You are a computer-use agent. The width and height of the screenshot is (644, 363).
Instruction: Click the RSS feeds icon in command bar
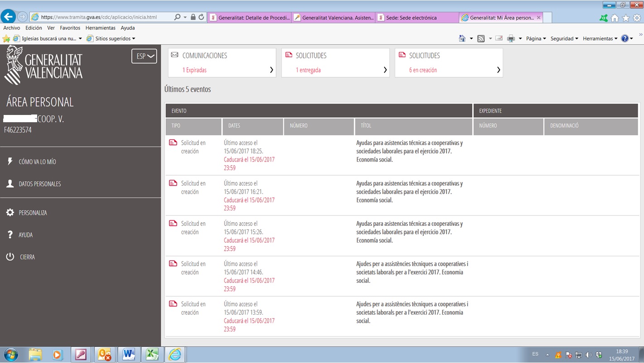point(481,38)
